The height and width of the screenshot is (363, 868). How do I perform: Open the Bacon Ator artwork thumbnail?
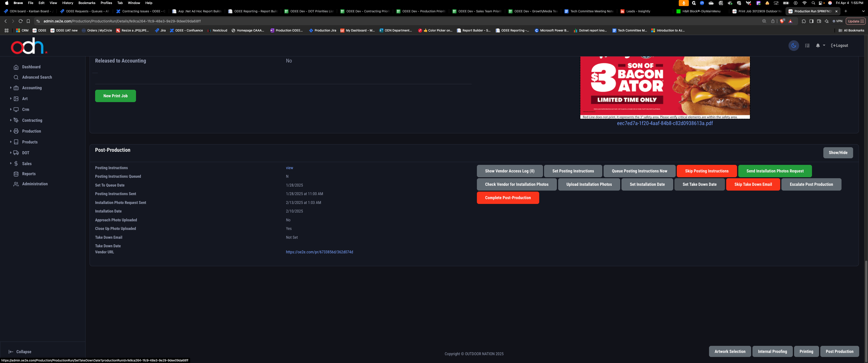pos(665,87)
